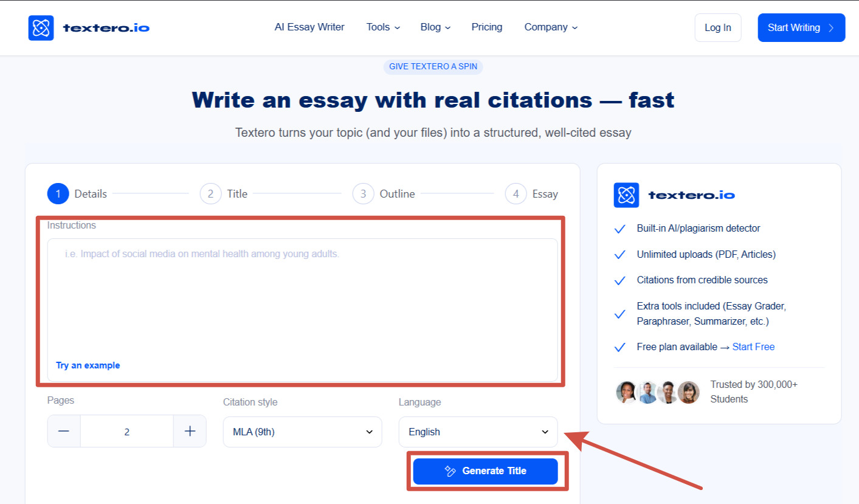Select the Trusted by 300,000+ Students text

click(x=754, y=392)
